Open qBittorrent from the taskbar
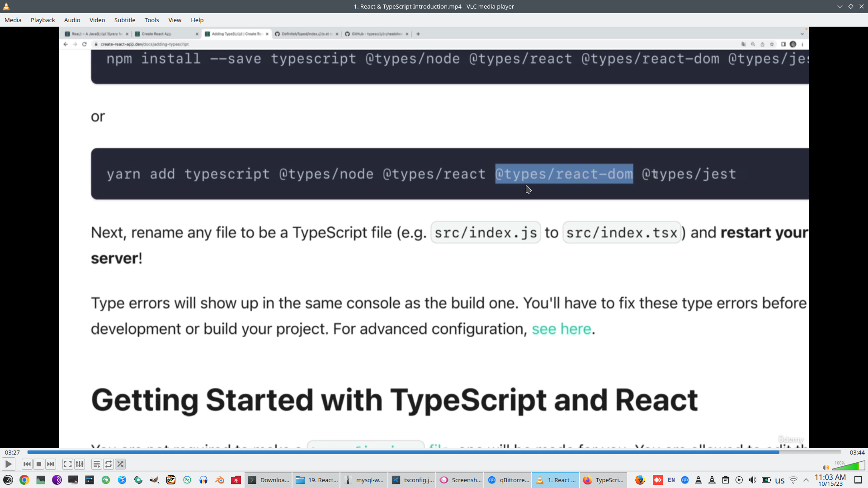This screenshot has width=868, height=488. click(508, 480)
